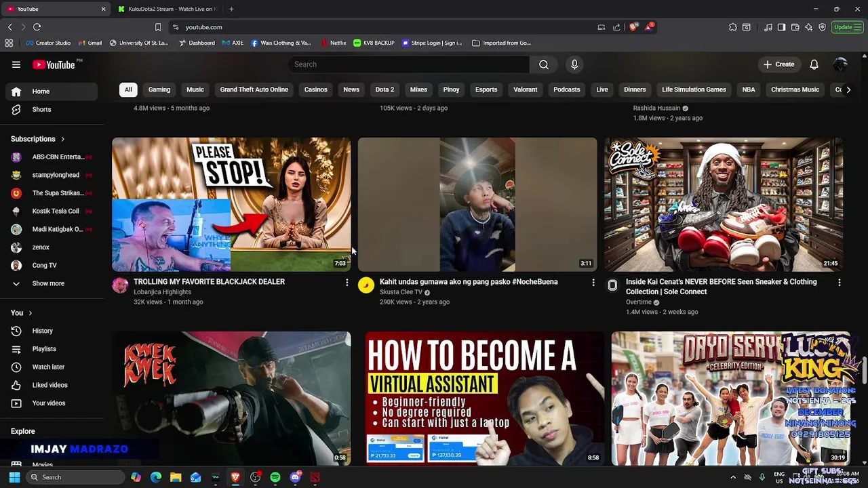Select the Dota 2 filter chip
This screenshot has width=868, height=488.
(384, 89)
